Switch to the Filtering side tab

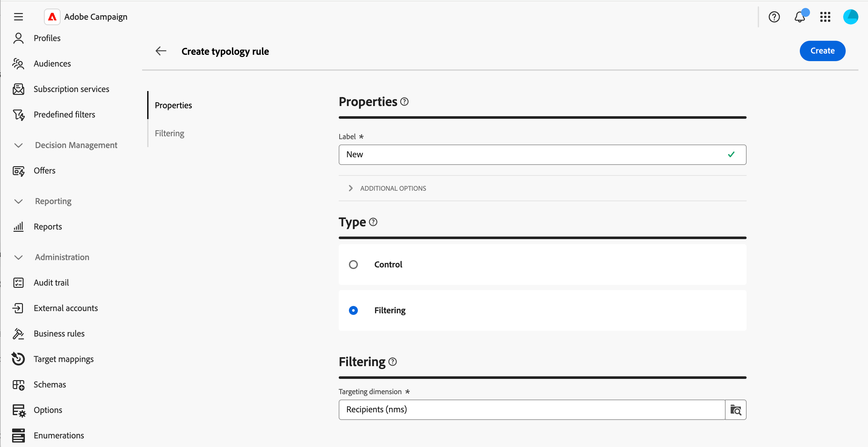[x=169, y=133]
